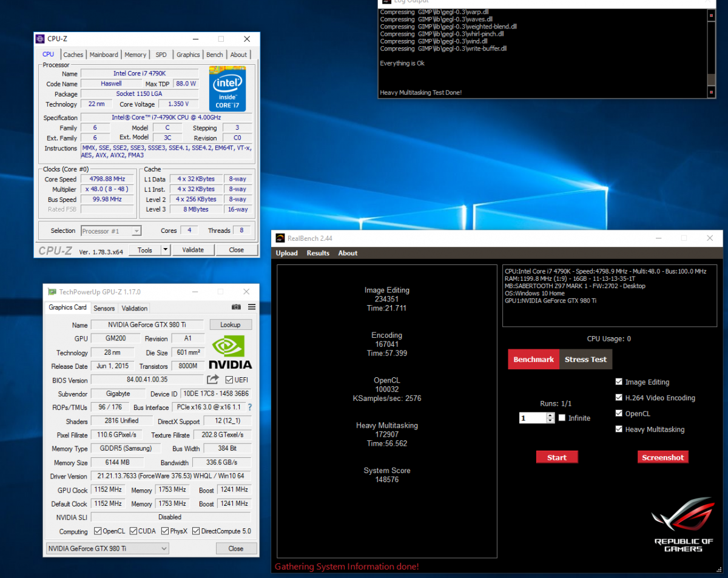728x578 pixels.
Task: Select the CPU tab in CPU-Z
Action: tap(49, 54)
